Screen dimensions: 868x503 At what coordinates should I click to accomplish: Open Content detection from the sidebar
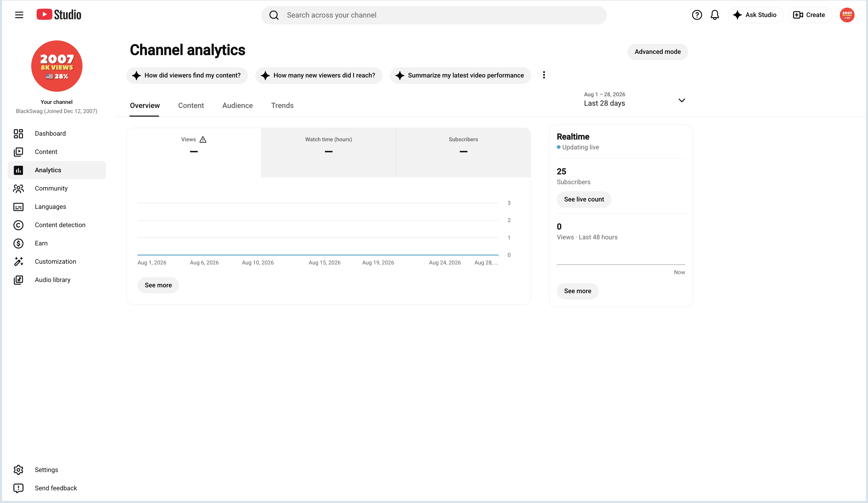57,225
